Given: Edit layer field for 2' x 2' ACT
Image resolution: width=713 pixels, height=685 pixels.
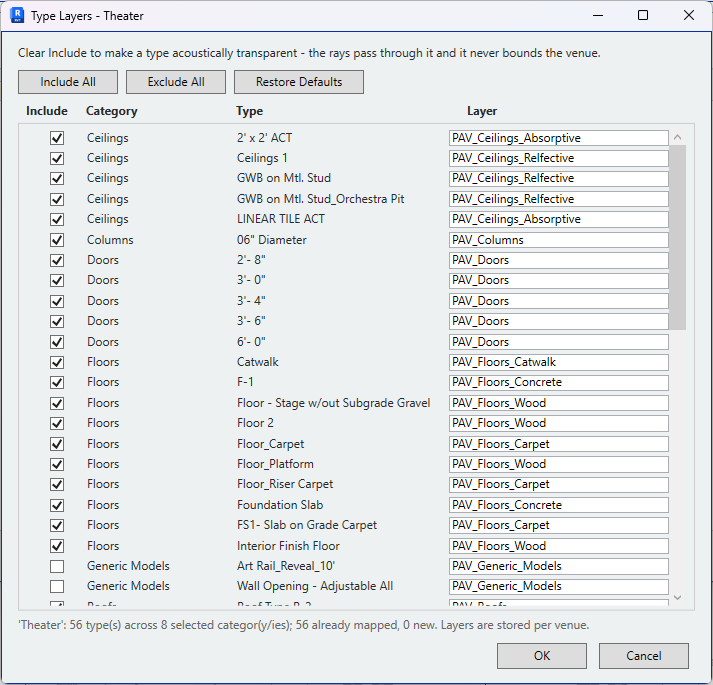Looking at the screenshot, I should click(x=558, y=138).
